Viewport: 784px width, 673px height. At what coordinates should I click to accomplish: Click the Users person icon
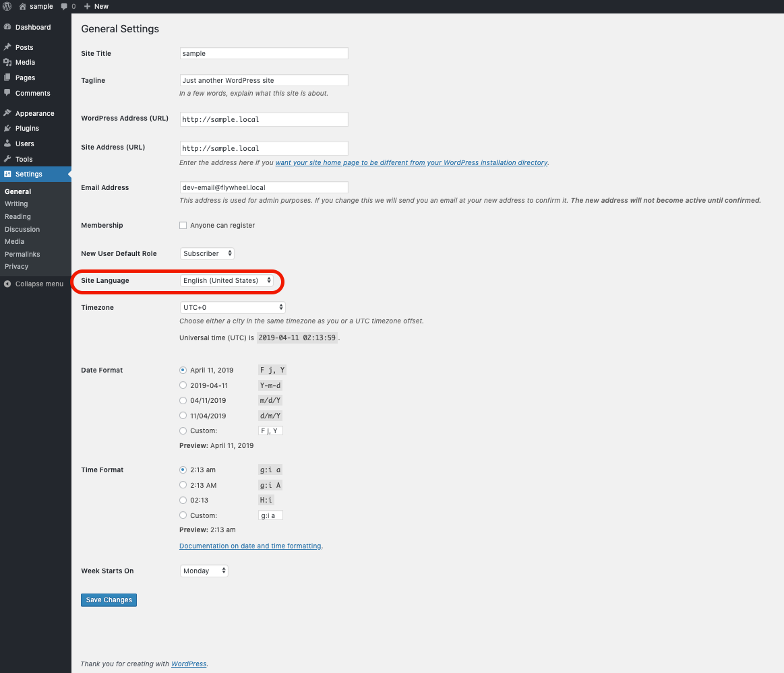pos(7,143)
